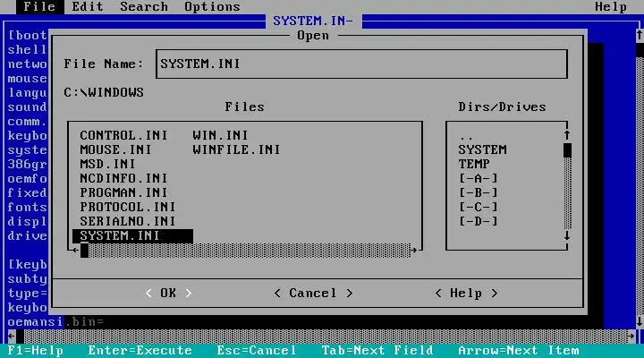
Task: Select drive [-A-] in Dirs/Drives
Action: pyautogui.click(x=478, y=178)
